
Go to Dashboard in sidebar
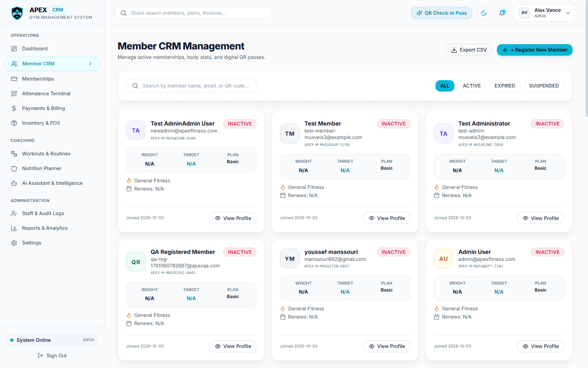52,49
